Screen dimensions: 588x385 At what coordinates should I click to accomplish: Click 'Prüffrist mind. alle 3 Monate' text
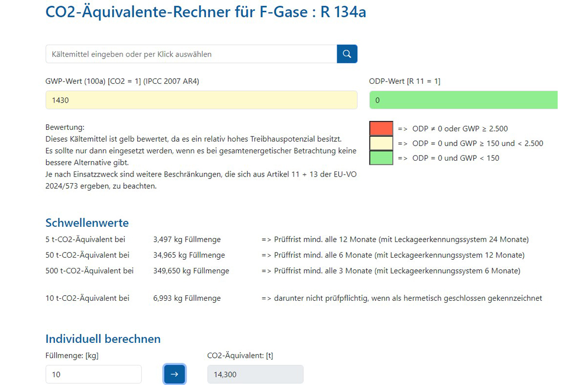coord(323,271)
